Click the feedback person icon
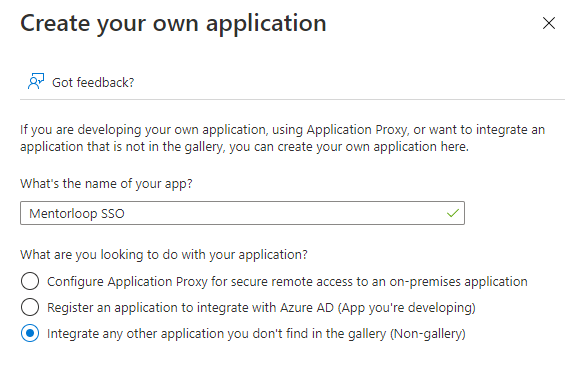This screenshot has width=583, height=377. [x=36, y=81]
